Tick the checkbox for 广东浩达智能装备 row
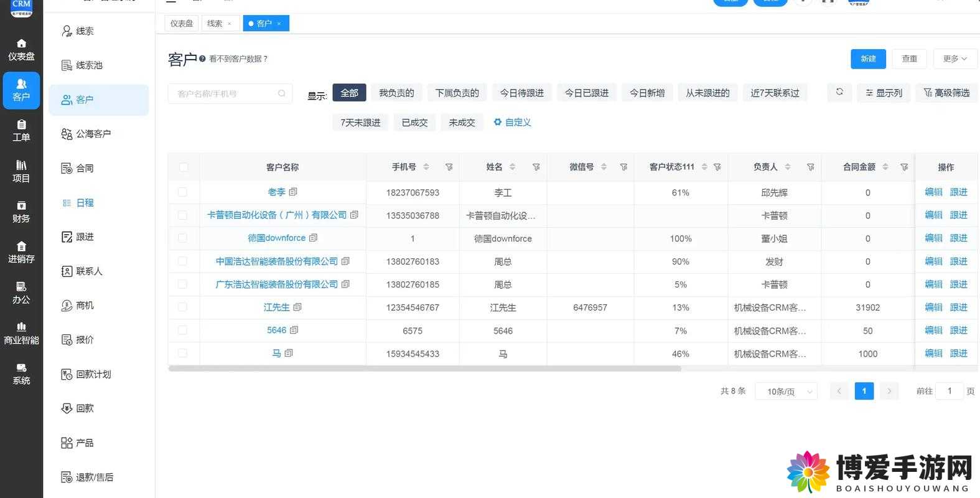Viewport: 980px width, 498px height. click(x=182, y=284)
